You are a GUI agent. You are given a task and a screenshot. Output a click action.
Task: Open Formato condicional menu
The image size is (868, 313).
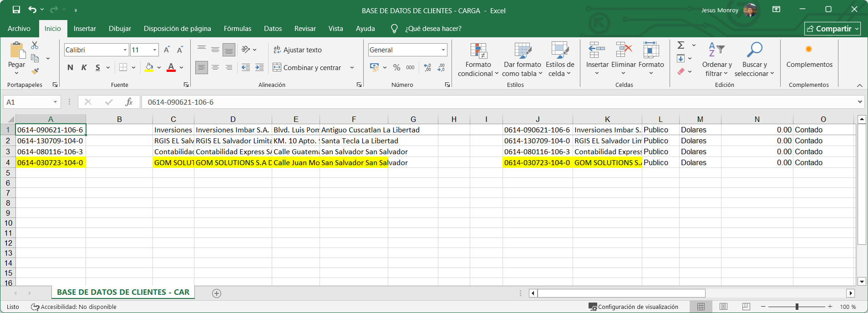click(478, 60)
